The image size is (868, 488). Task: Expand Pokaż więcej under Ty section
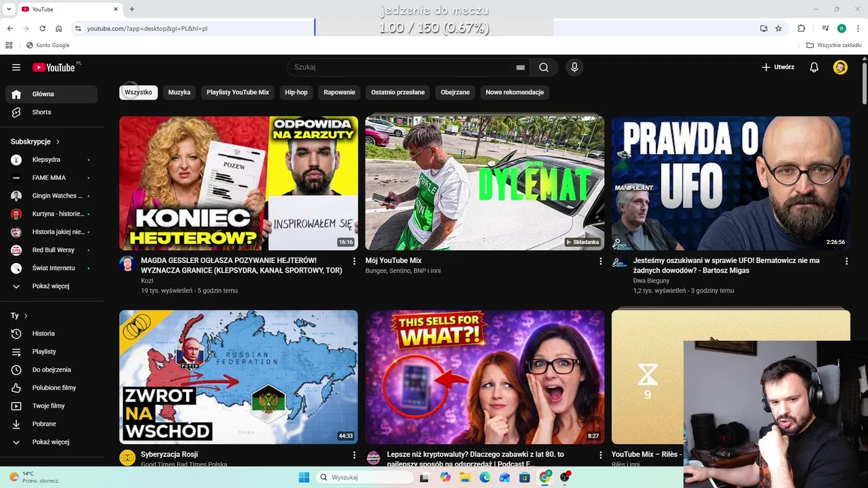pyautogui.click(x=52, y=442)
